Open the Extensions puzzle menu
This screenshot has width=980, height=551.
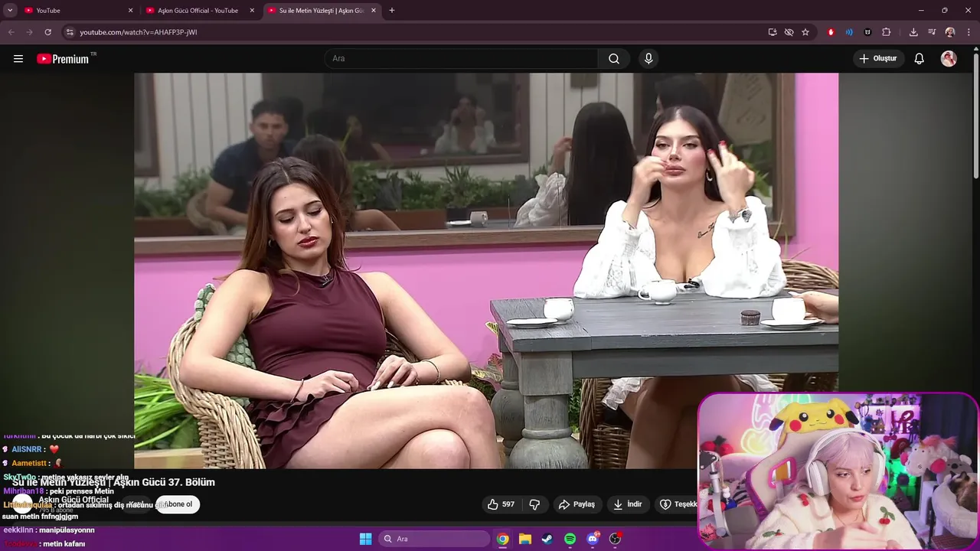(887, 32)
